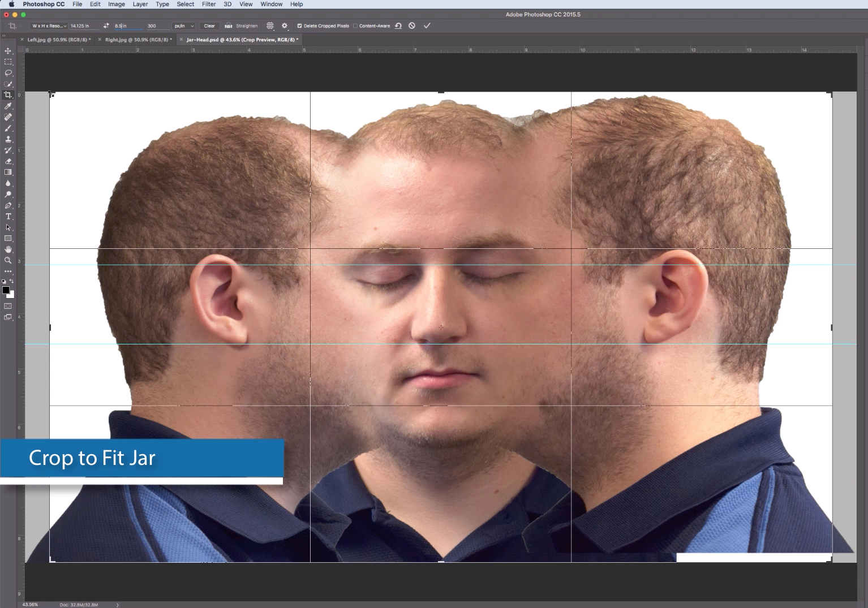Uncheck Delete Cropped Pixels
Screen dimensions: 868x608
(x=300, y=25)
